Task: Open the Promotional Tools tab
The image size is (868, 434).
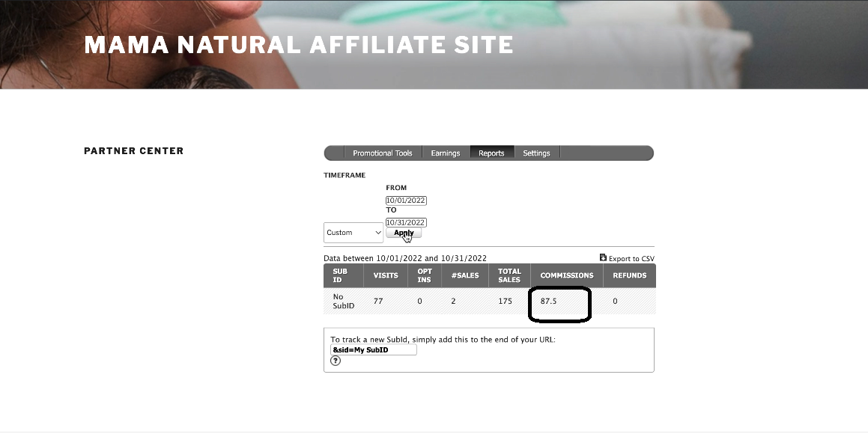Action: point(383,153)
